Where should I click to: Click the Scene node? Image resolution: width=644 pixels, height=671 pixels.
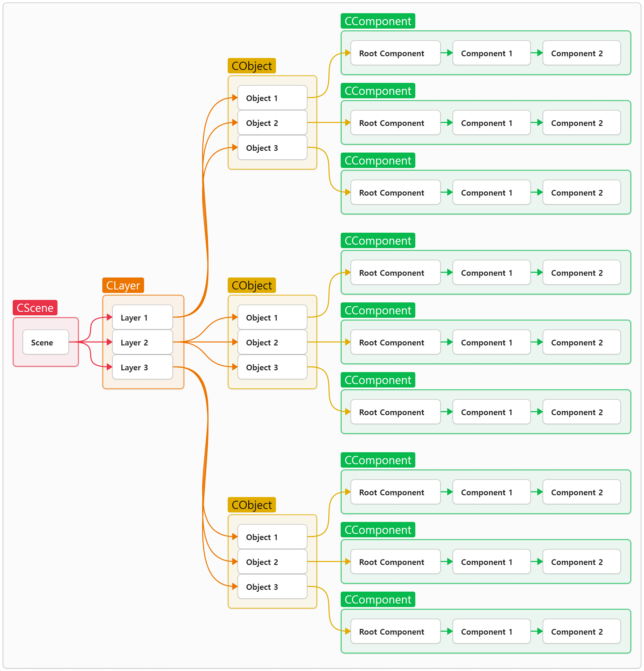coord(46,342)
